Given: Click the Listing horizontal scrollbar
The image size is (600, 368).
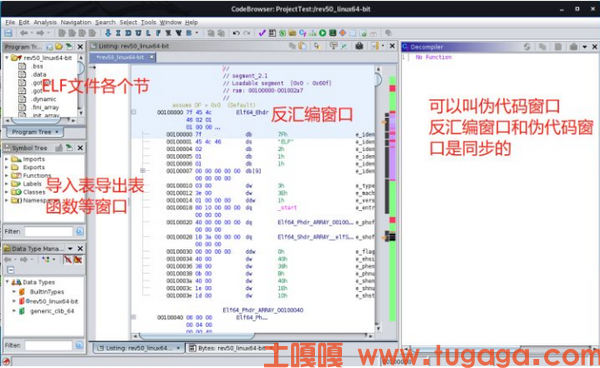Looking at the screenshot, I should [253, 336].
